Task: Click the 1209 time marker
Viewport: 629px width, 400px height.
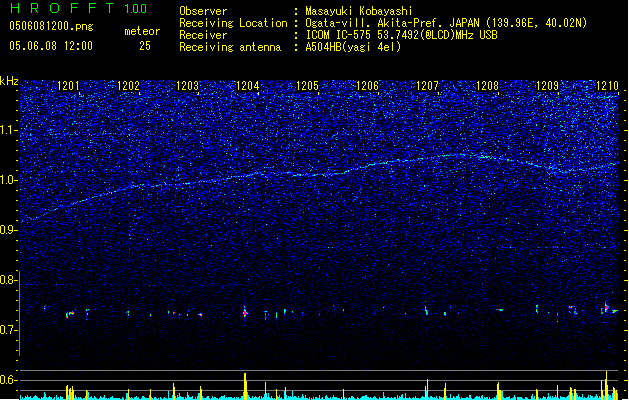Action: point(548,86)
